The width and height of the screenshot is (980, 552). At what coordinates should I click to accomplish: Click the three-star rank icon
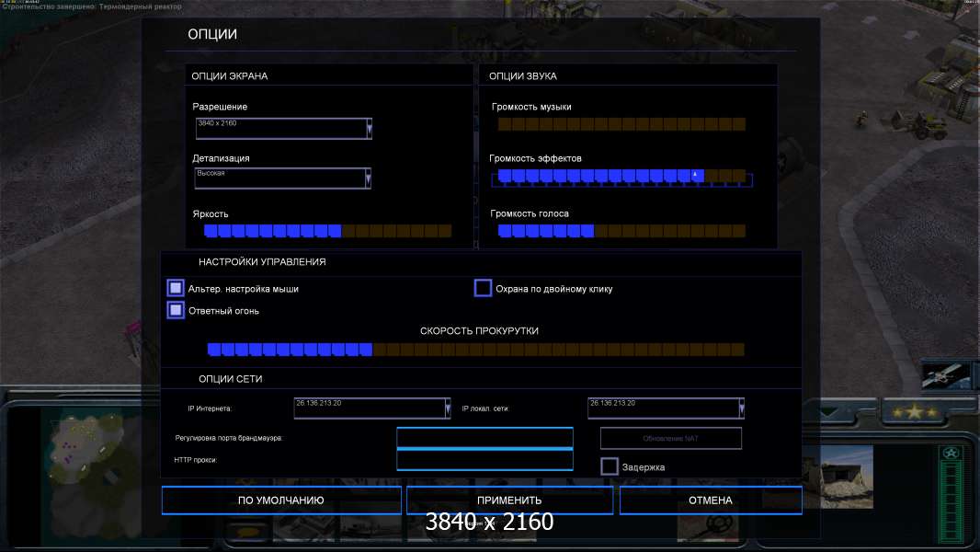click(915, 412)
